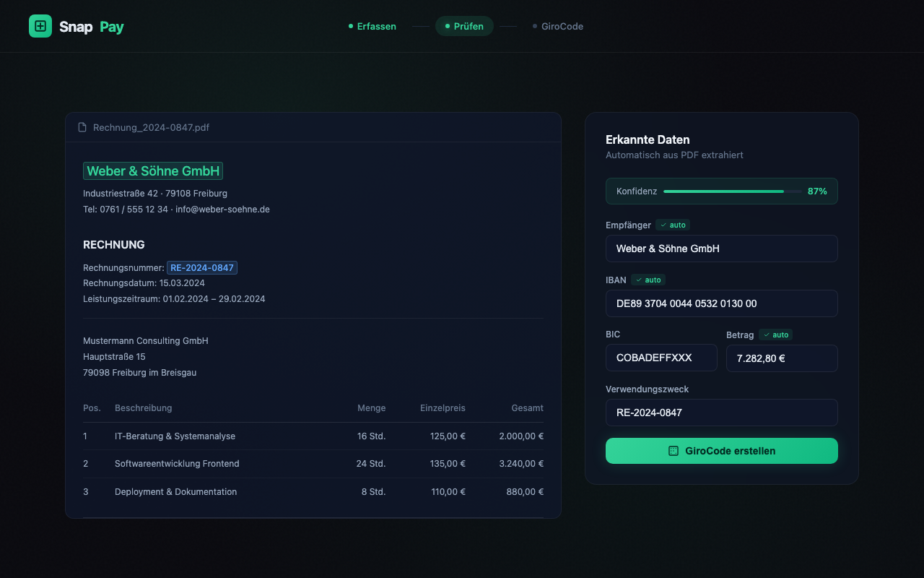The image size is (924, 578).
Task: Select the Deployment & Dokumentation row
Action: coord(313,492)
